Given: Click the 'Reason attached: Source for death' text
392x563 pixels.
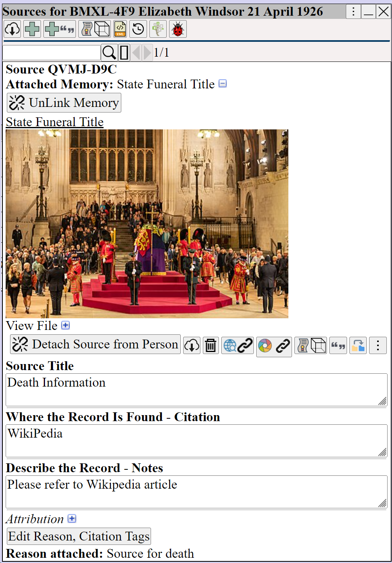Looking at the screenshot, I should click(100, 553).
